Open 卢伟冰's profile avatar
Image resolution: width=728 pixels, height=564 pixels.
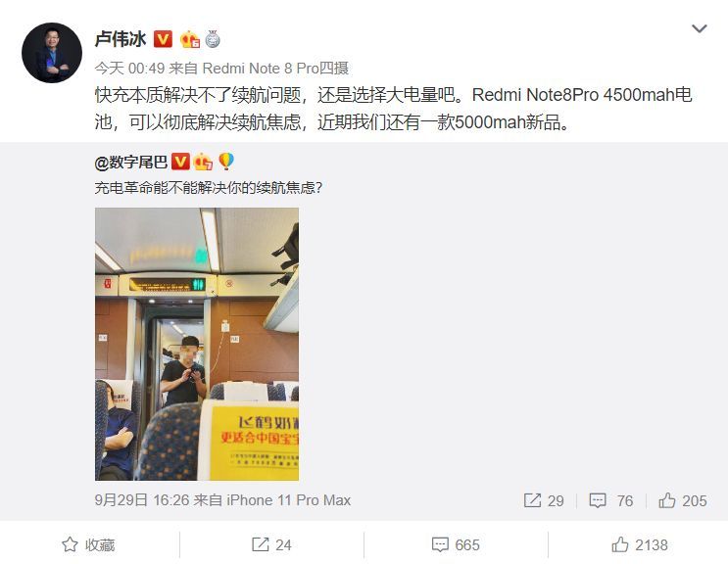tap(52, 53)
